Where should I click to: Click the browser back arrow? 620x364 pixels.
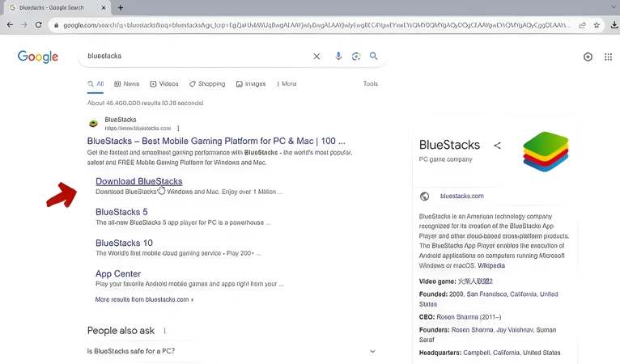point(10,25)
